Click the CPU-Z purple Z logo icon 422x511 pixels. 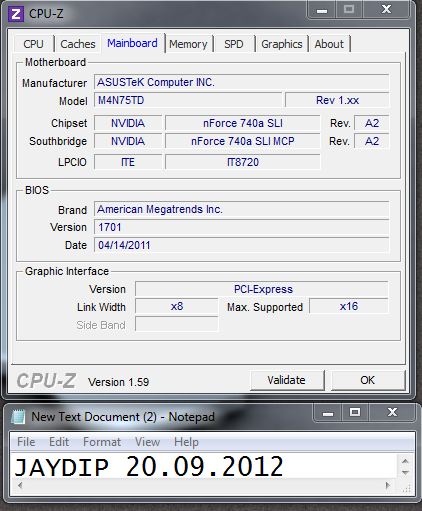[x=16, y=14]
